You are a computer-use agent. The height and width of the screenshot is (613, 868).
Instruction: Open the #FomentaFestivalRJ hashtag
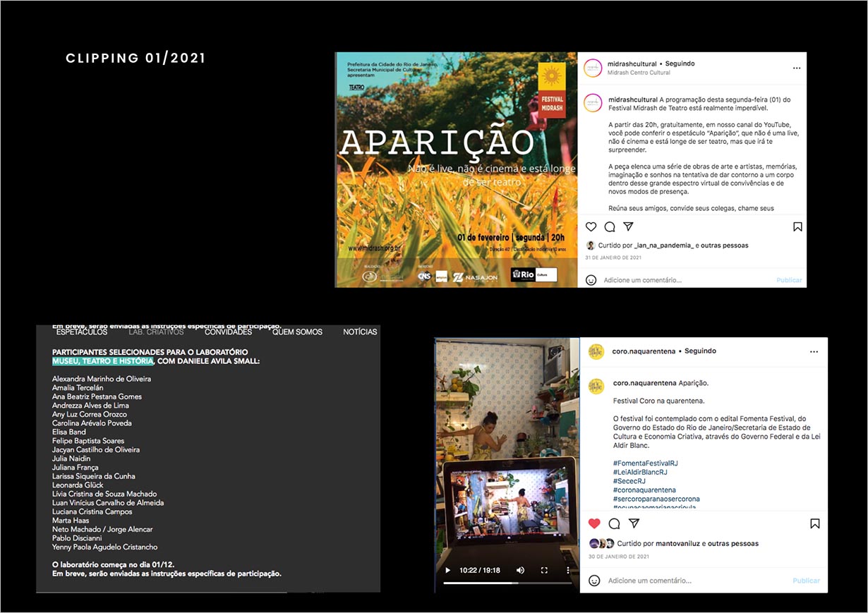point(646,463)
